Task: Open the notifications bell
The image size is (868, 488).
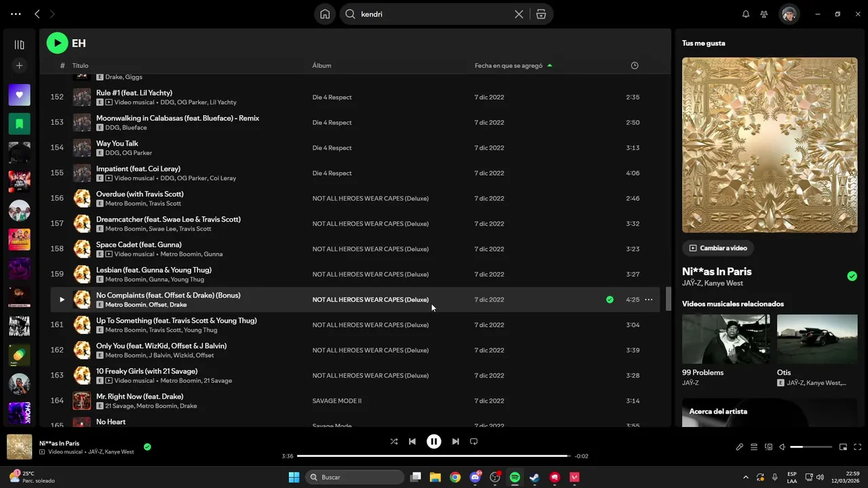Action: pyautogui.click(x=746, y=14)
